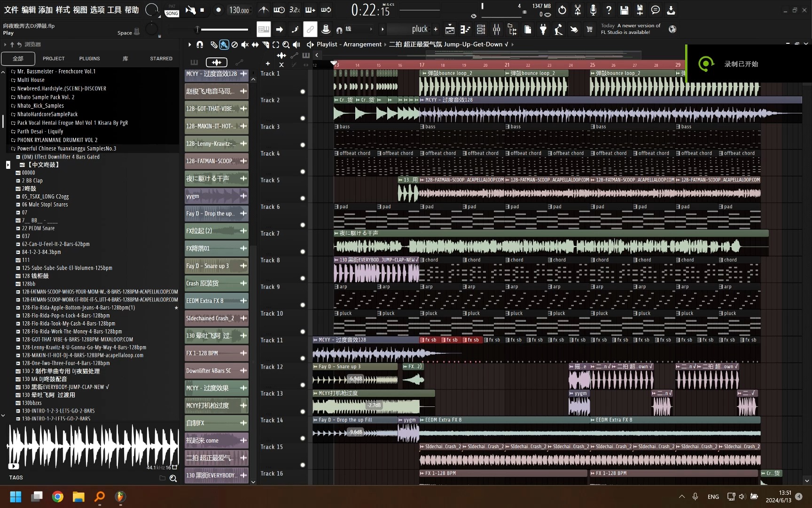Toggle loop recording icon

(x=326, y=10)
